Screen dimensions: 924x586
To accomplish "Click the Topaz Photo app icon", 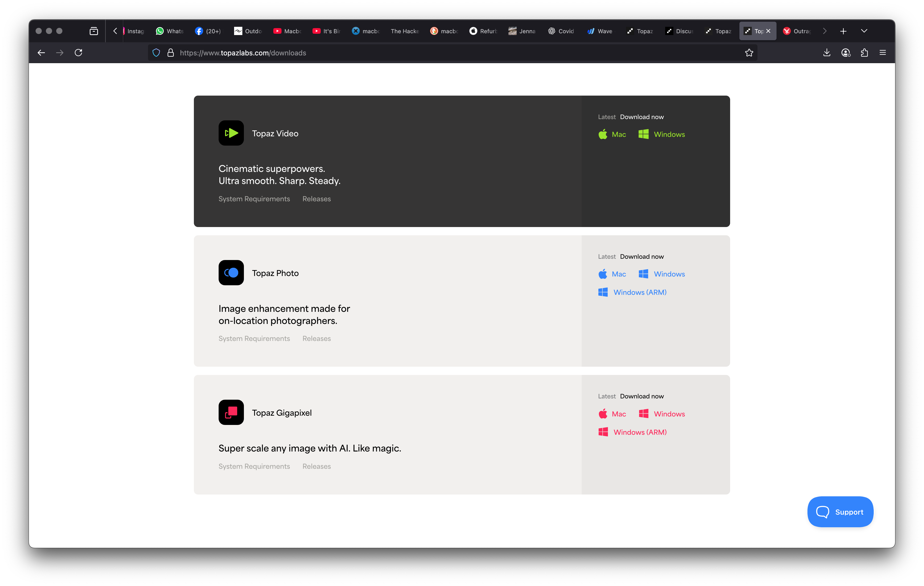I will (231, 273).
